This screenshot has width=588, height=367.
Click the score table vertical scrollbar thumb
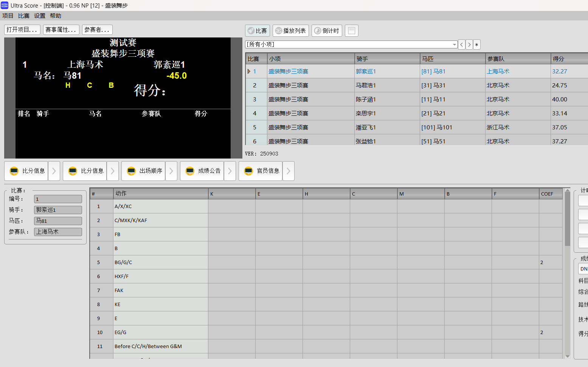(567, 219)
